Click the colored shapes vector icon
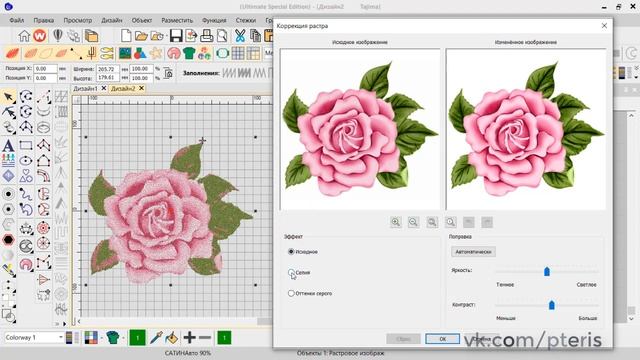This screenshot has height=360, width=640. click(140, 53)
